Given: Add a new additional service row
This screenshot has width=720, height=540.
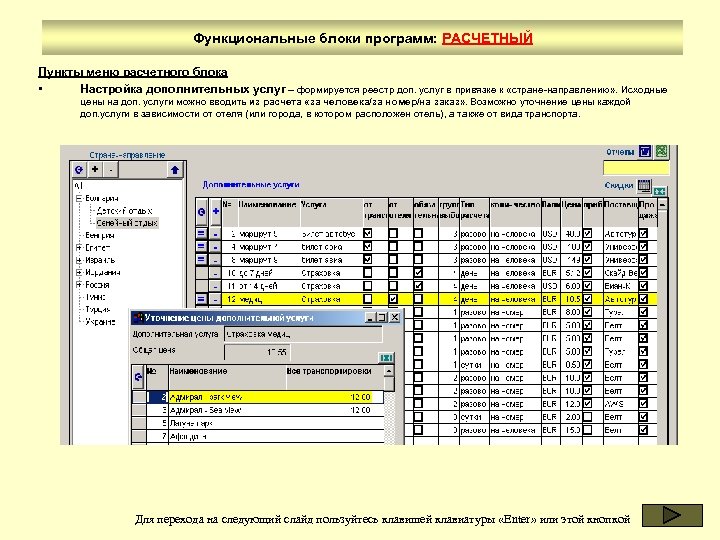Looking at the screenshot, I should click(x=215, y=212).
